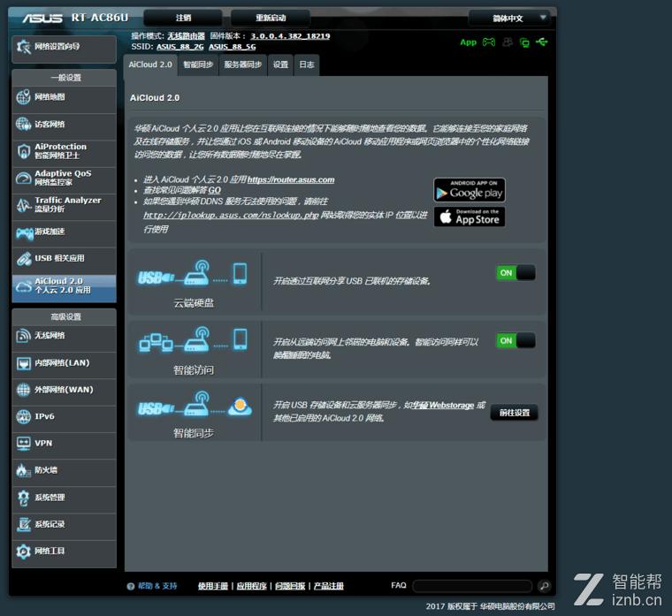The height and width of the screenshot is (616, 672).
Task: Click the FAQ search input field
Action: [x=473, y=586]
